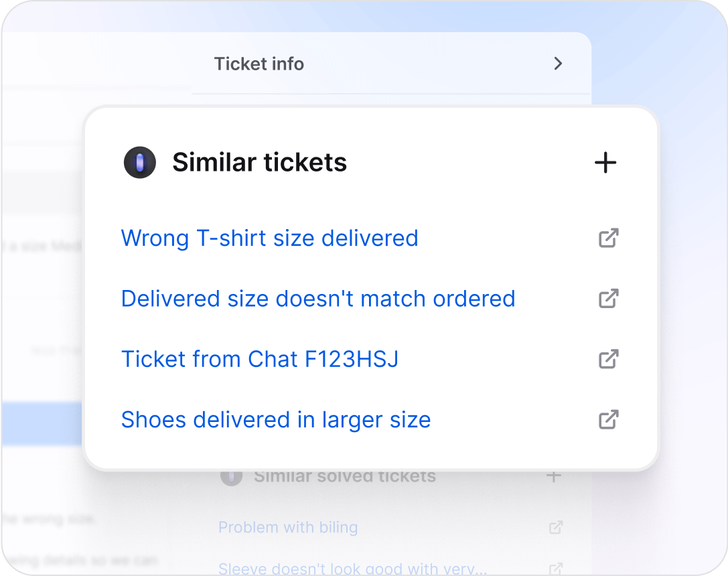Click plus on Similar solved tickets section
Viewport: 728px width, 576px height.
(554, 476)
